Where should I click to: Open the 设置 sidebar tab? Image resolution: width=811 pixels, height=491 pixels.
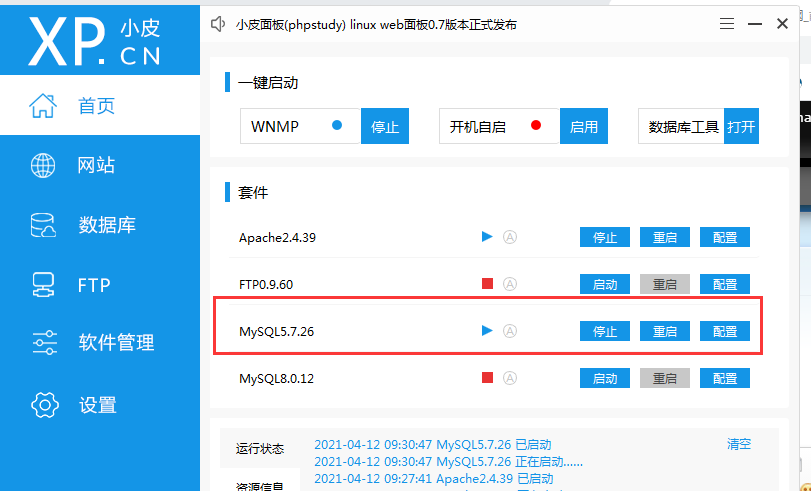click(x=100, y=405)
